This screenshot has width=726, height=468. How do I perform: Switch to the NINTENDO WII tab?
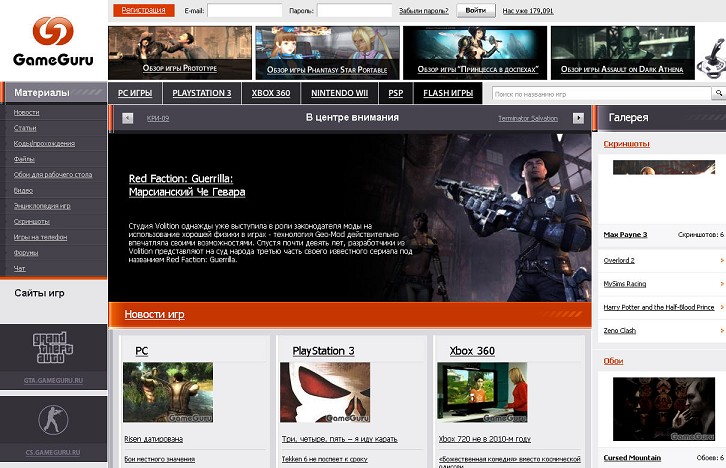(339, 93)
